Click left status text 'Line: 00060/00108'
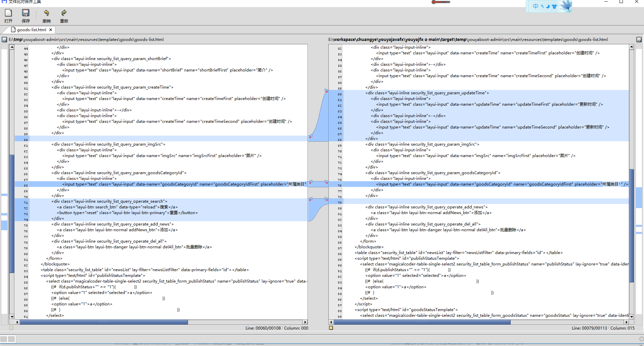This screenshot has height=346, width=644. [263, 328]
